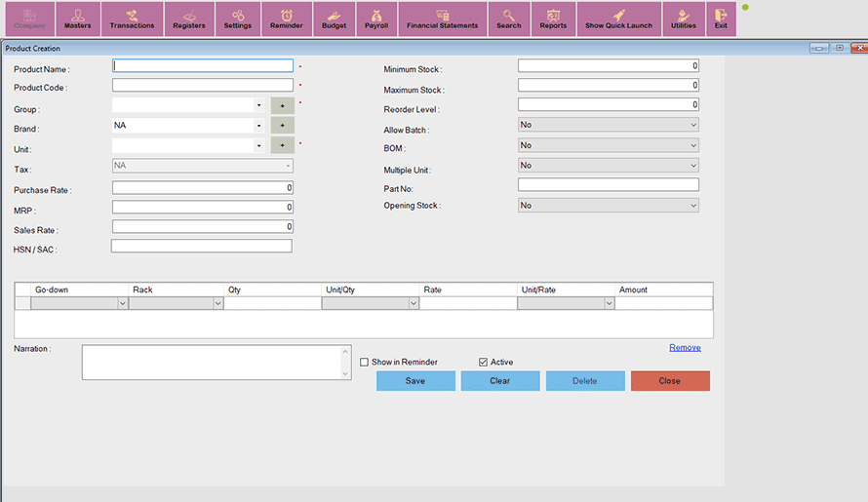
Task: Click the Narration scrollbar down arrow
Action: (x=345, y=373)
